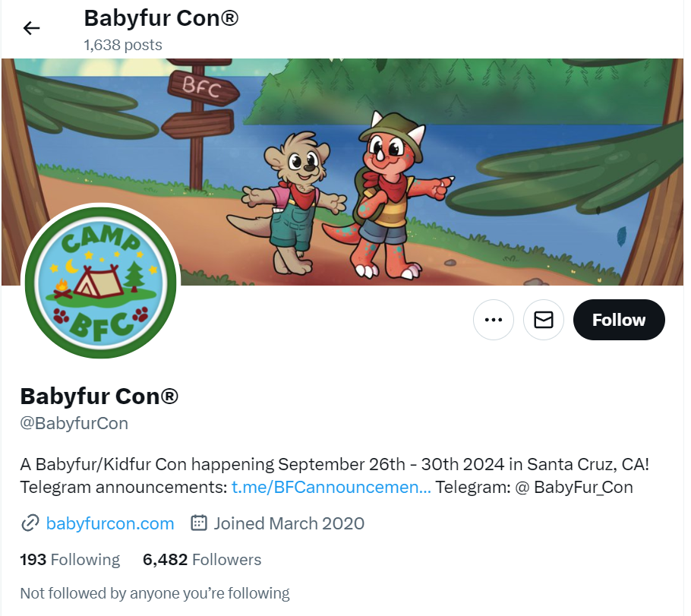Click Not followed by anyone you're following
691x616 pixels.
pos(155,593)
